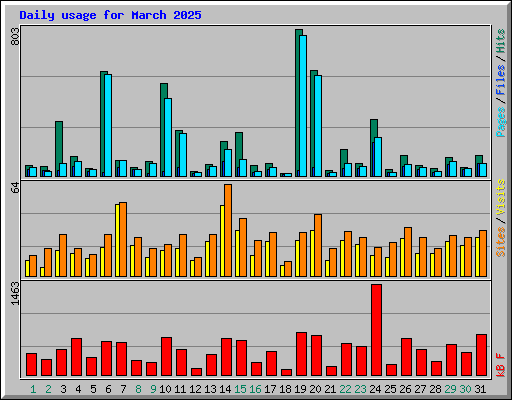Click day label 16 on x-axis
The width and height of the screenshot is (512, 400).
[x=255, y=389]
